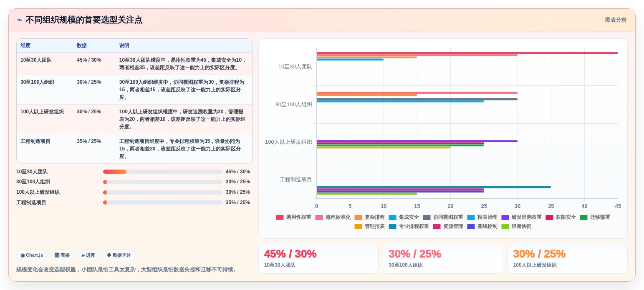Screen dimensions: 644x290
Task: Click the 0 tick on chart x-axis
Action: click(x=316, y=206)
